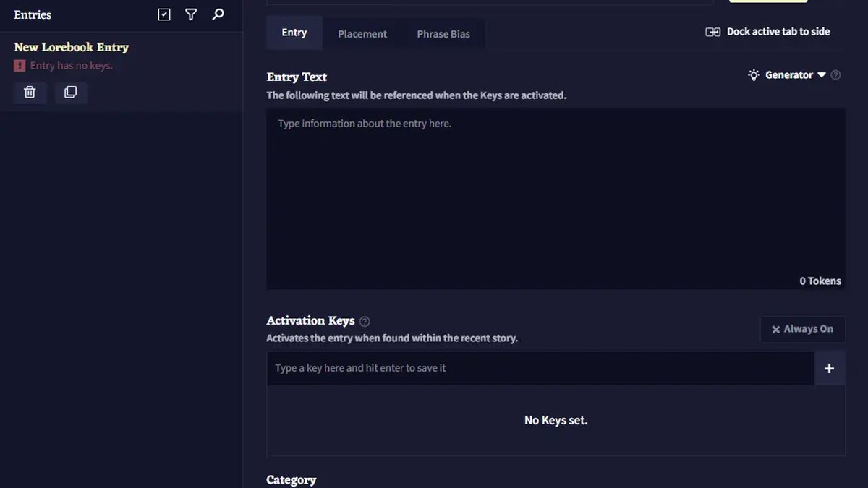Add the key using the plus button

[830, 369]
